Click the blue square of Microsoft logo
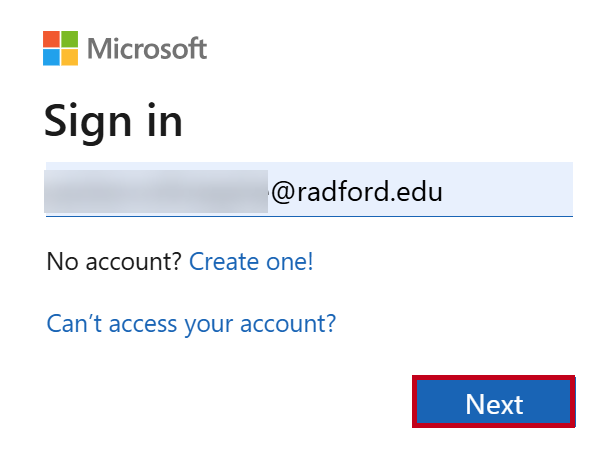This screenshot has height=461, width=598. (x=51, y=57)
